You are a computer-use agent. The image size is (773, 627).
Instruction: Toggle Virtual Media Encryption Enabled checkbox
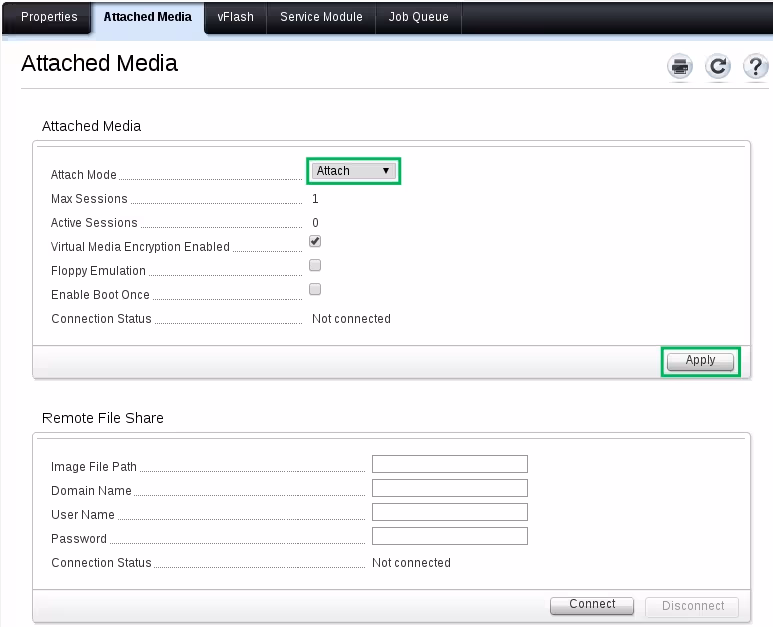[x=315, y=241]
